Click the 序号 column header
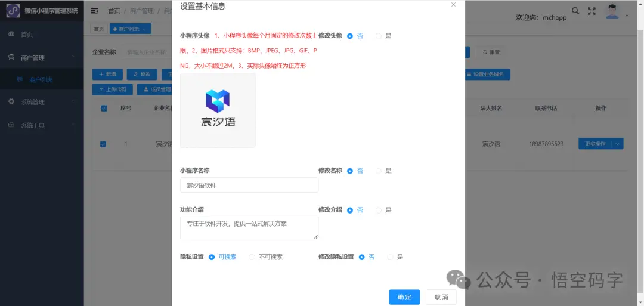 coord(126,109)
